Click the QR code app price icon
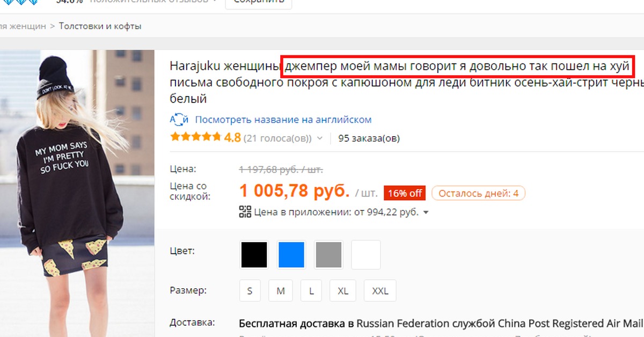 point(245,212)
